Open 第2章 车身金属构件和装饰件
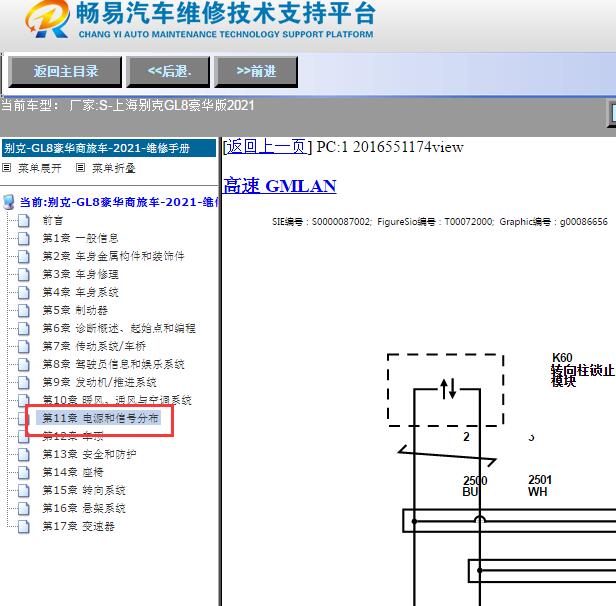The width and height of the screenshot is (616, 606). [113, 256]
